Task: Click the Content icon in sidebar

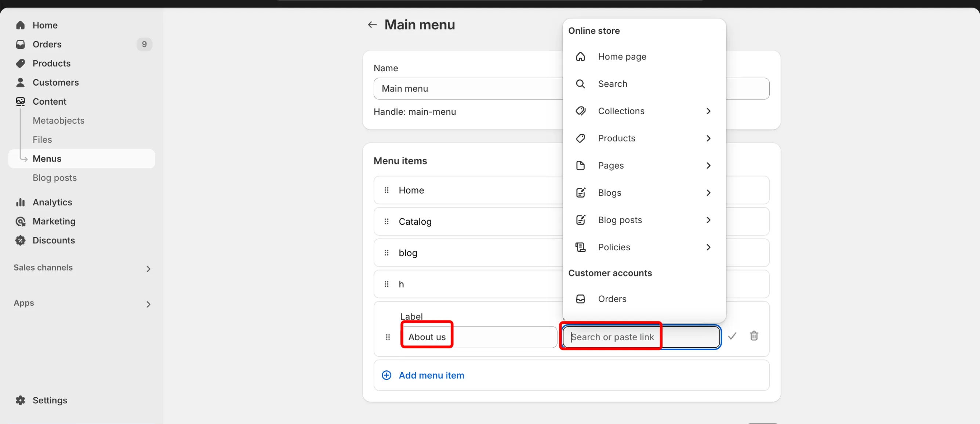Action: point(20,101)
